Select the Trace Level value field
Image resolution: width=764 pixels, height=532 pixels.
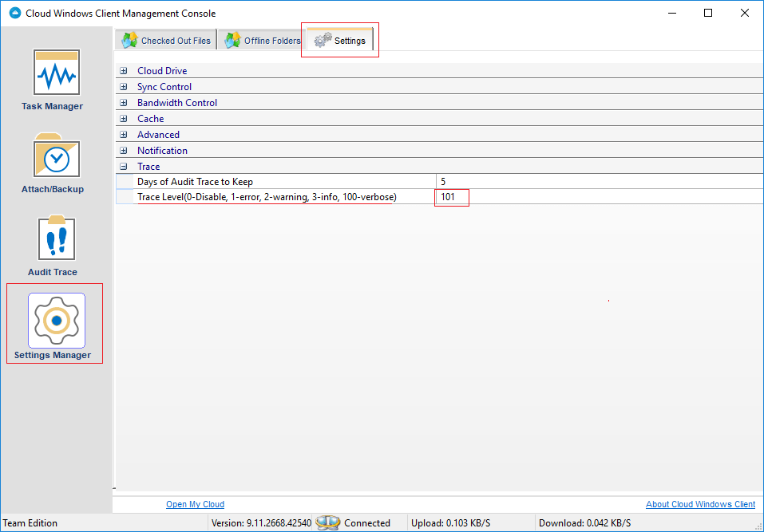(x=452, y=197)
